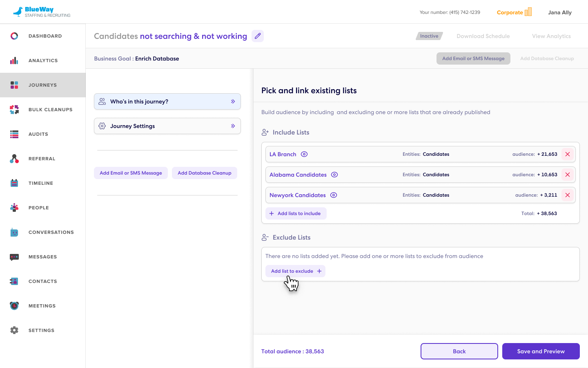The height and width of the screenshot is (368, 588).
Task: Remove the LA Branch list with X
Action: tap(568, 154)
